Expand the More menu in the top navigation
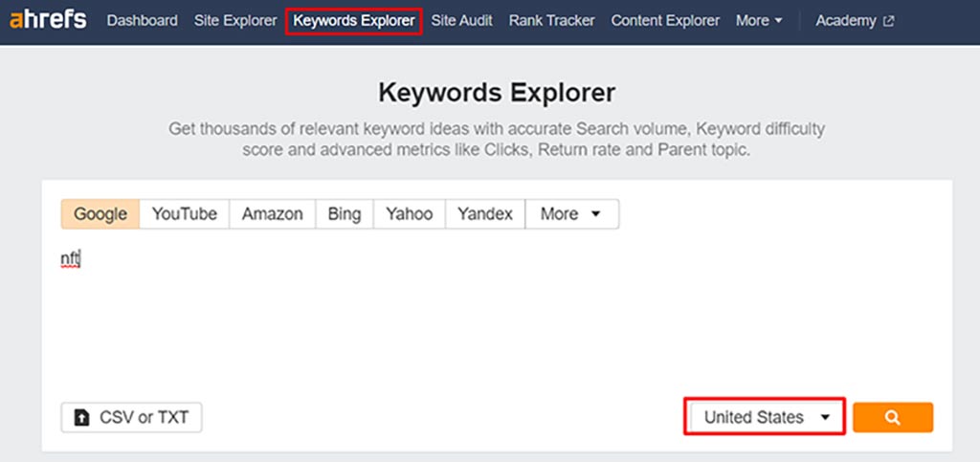 point(758,20)
